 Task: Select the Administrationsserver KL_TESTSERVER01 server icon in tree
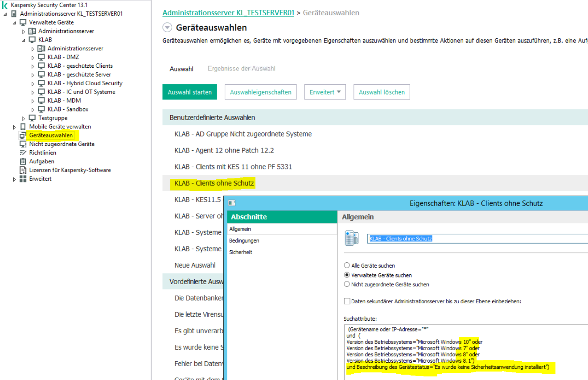(14, 14)
